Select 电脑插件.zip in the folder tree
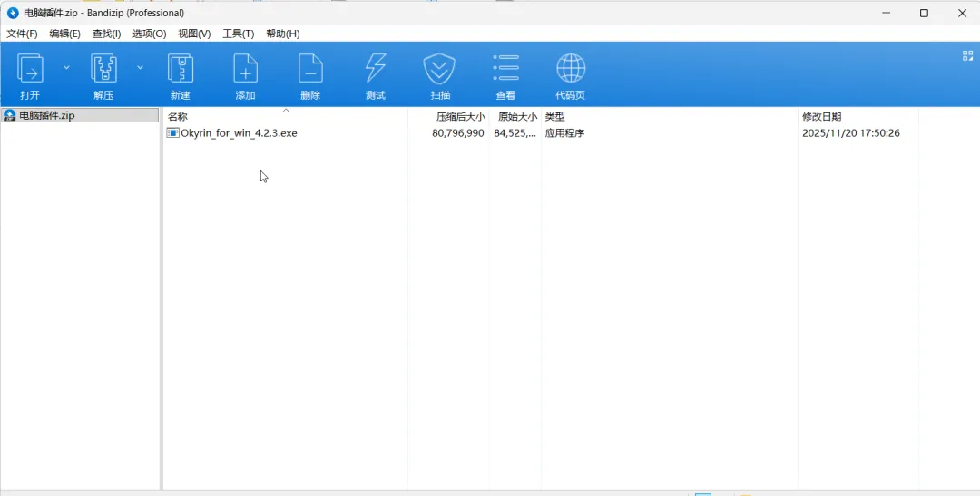The width and height of the screenshot is (980, 496). (80, 115)
